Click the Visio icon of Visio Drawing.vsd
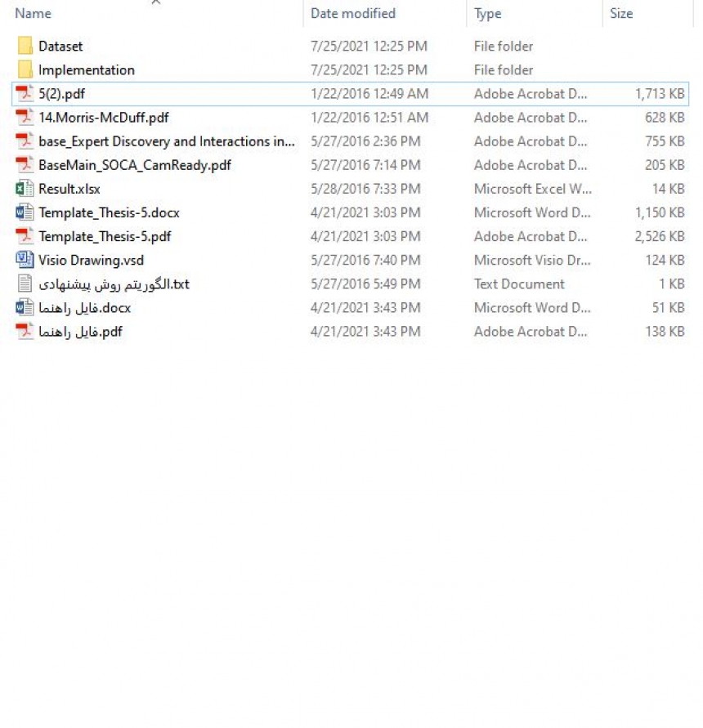 point(25,260)
